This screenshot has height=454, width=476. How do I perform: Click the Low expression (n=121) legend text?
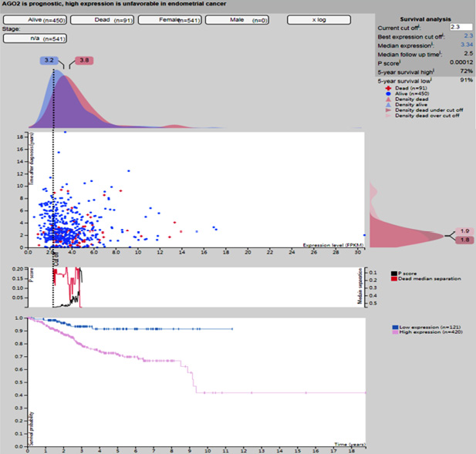[430, 328]
